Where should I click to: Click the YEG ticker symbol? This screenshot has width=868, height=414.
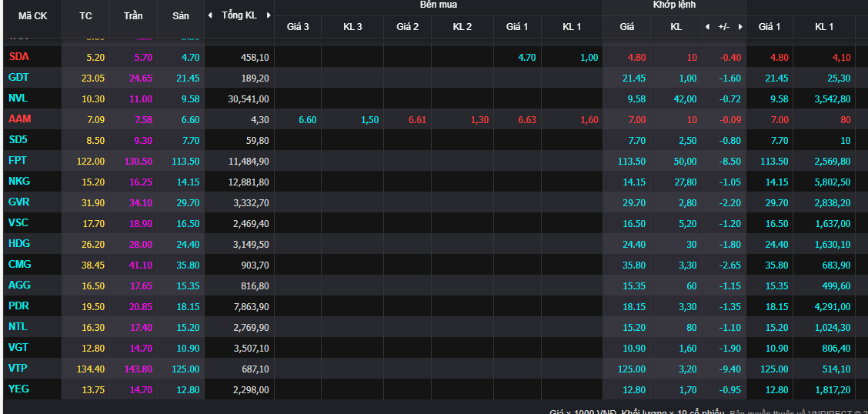point(18,389)
